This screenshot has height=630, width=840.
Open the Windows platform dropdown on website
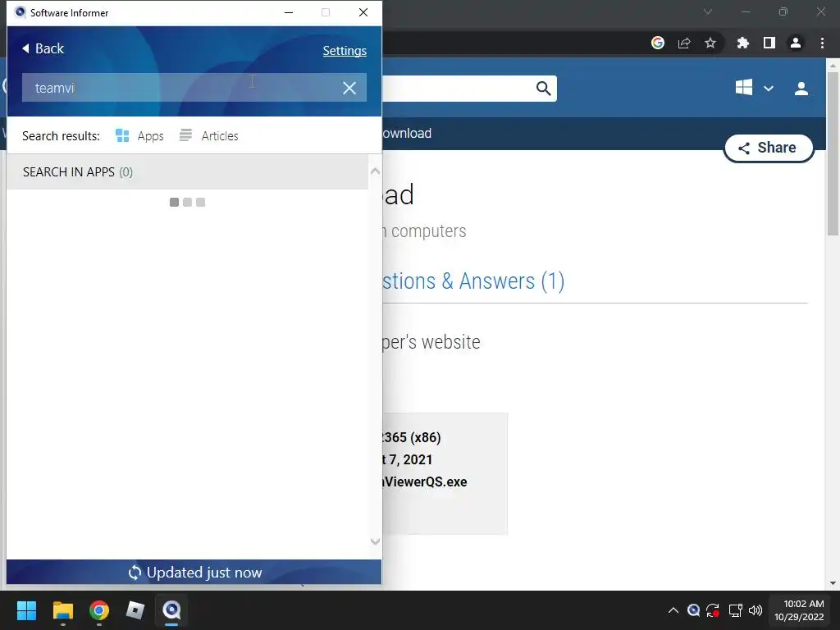(768, 89)
